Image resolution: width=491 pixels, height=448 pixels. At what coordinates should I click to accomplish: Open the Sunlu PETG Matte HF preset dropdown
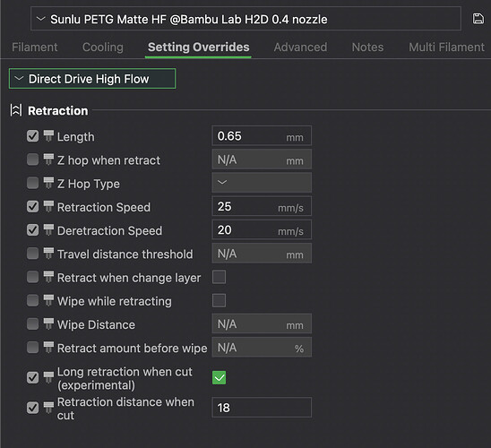pos(245,19)
